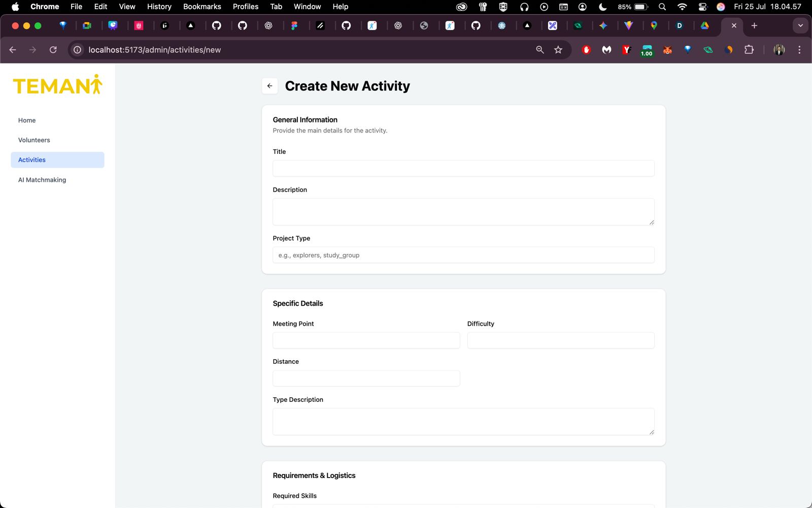Focus the Difficulty input field

tap(561, 340)
